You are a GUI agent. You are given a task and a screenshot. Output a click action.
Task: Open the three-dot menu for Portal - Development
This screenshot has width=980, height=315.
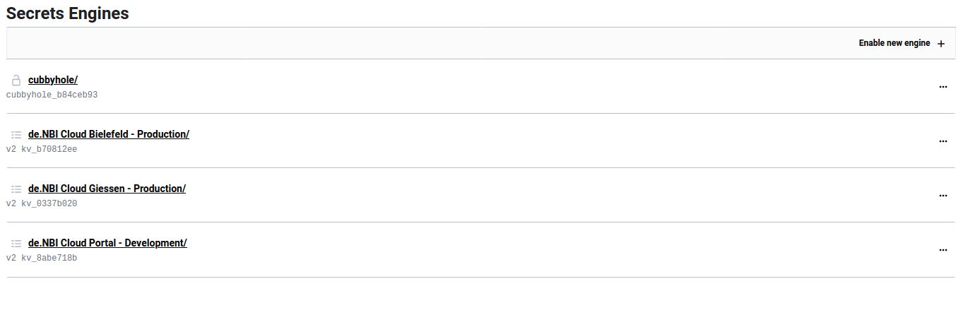pos(943,250)
